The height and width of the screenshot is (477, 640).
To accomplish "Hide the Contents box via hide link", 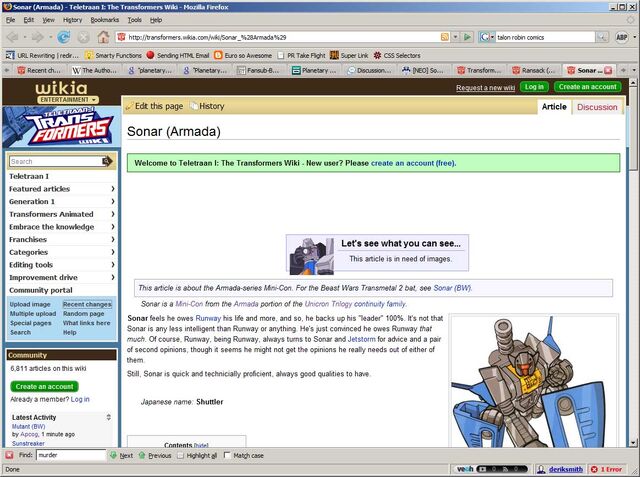I will tap(201, 445).
